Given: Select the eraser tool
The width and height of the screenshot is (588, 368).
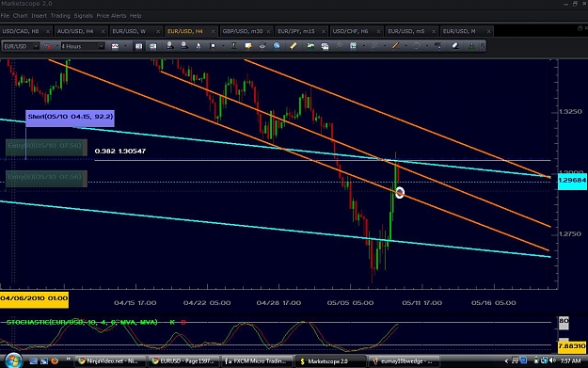Looking at the screenshot, I should (x=455, y=46).
